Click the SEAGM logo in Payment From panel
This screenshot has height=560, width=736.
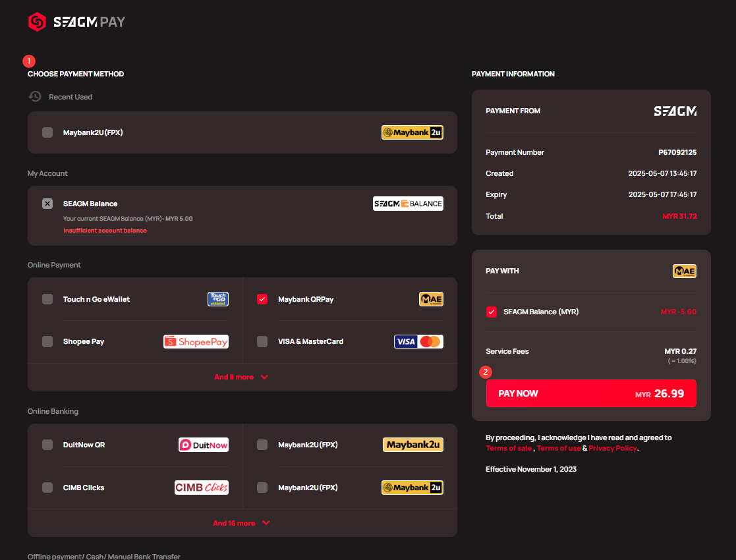click(x=675, y=111)
